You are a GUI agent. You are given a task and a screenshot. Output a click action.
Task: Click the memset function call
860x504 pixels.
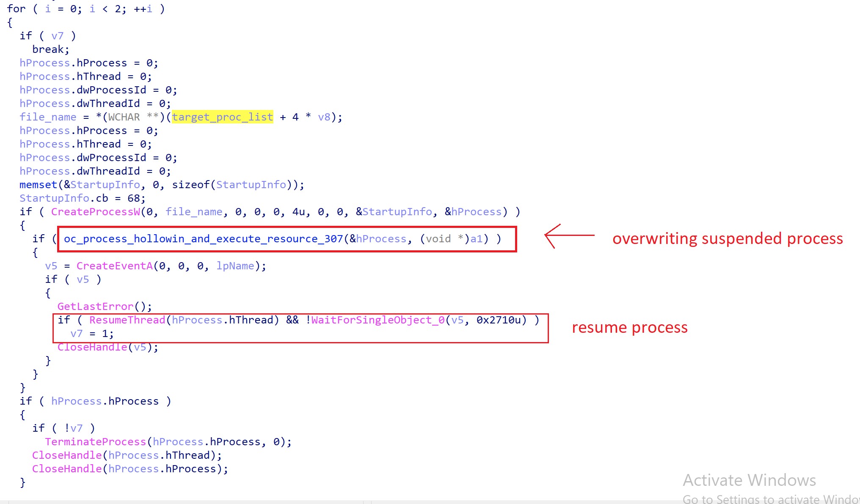point(38,185)
